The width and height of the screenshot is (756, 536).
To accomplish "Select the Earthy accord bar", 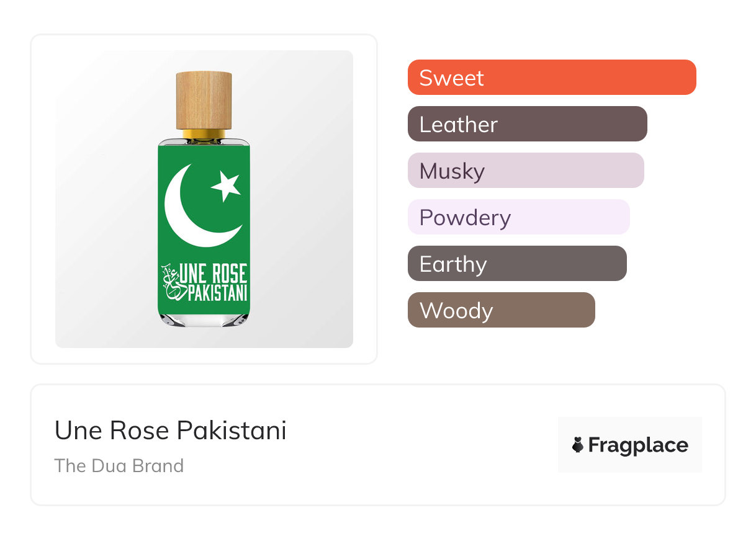I will click(x=516, y=264).
